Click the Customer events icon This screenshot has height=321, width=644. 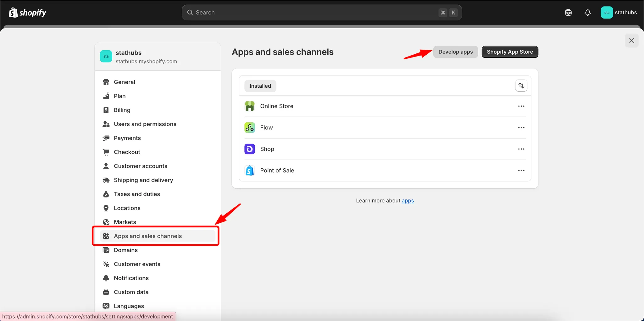pos(106,264)
